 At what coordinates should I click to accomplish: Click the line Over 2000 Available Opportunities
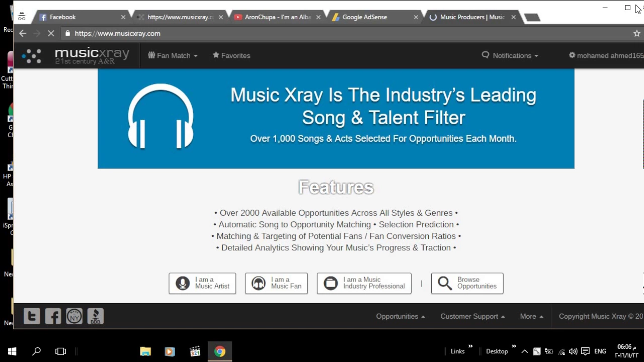[336, 213]
